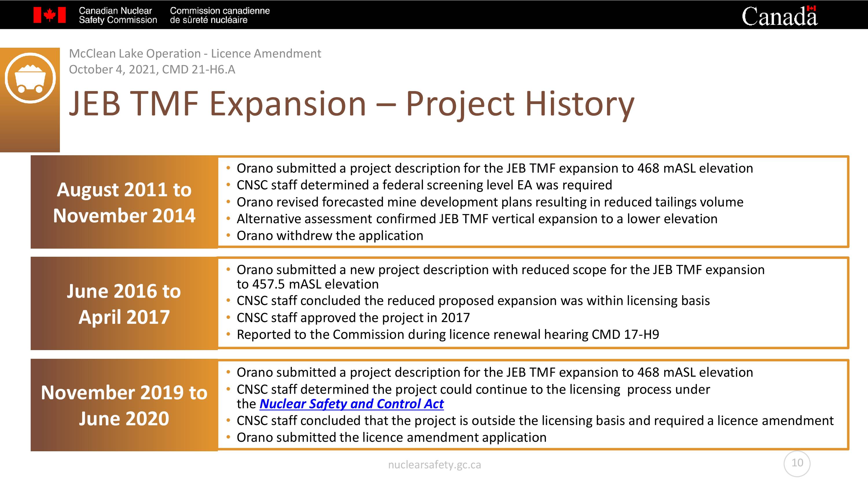This screenshot has width=868, height=488.
Task: Click the Canadian flag logo in the header
Action: coord(49,15)
